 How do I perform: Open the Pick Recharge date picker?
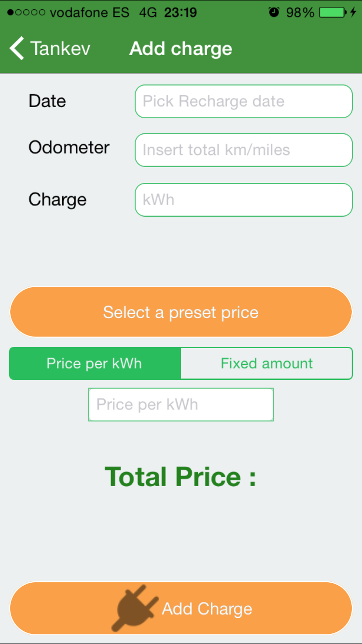click(x=244, y=101)
